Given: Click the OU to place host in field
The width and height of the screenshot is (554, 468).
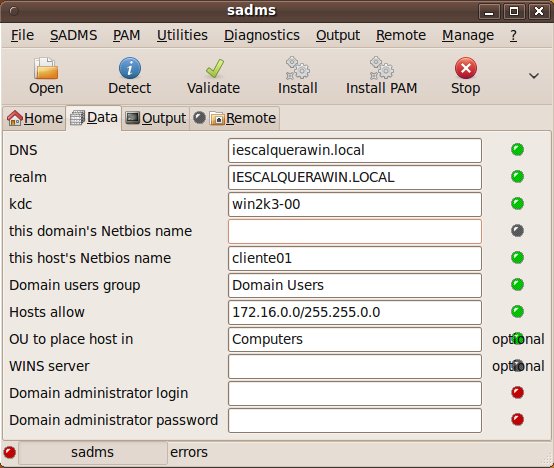Looking at the screenshot, I should coord(355,339).
